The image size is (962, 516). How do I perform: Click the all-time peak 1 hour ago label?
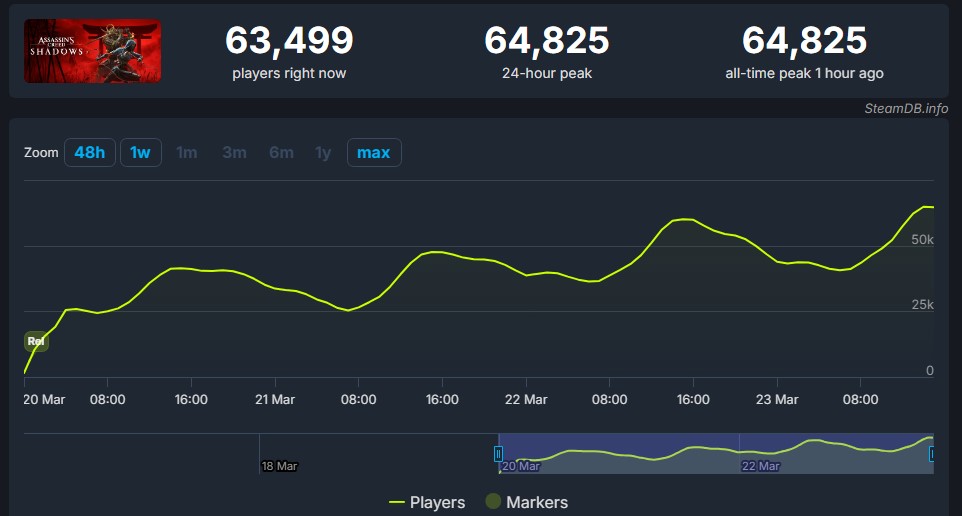tap(804, 74)
